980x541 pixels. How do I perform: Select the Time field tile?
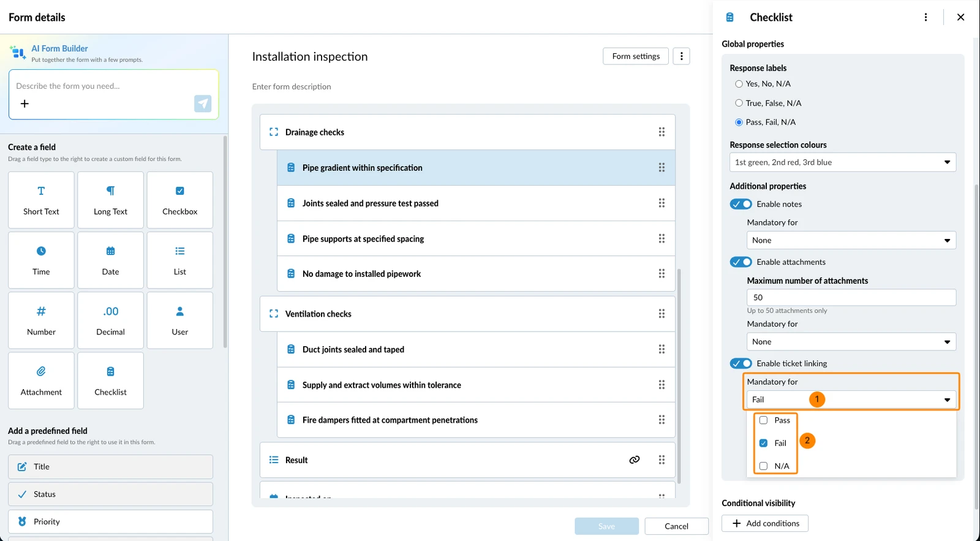41,260
